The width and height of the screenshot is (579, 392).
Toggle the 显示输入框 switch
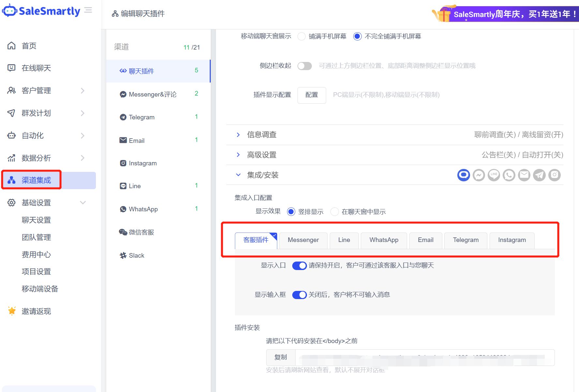click(x=299, y=295)
